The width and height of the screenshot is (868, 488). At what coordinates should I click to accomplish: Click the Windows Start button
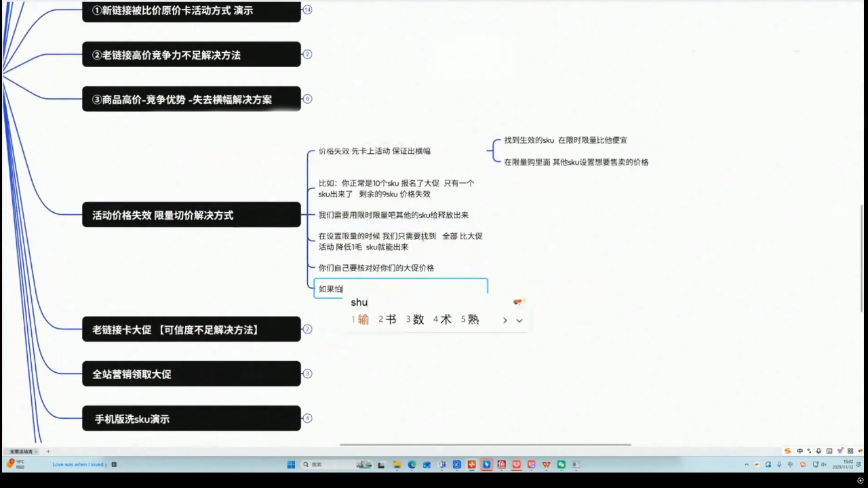pyautogui.click(x=291, y=464)
